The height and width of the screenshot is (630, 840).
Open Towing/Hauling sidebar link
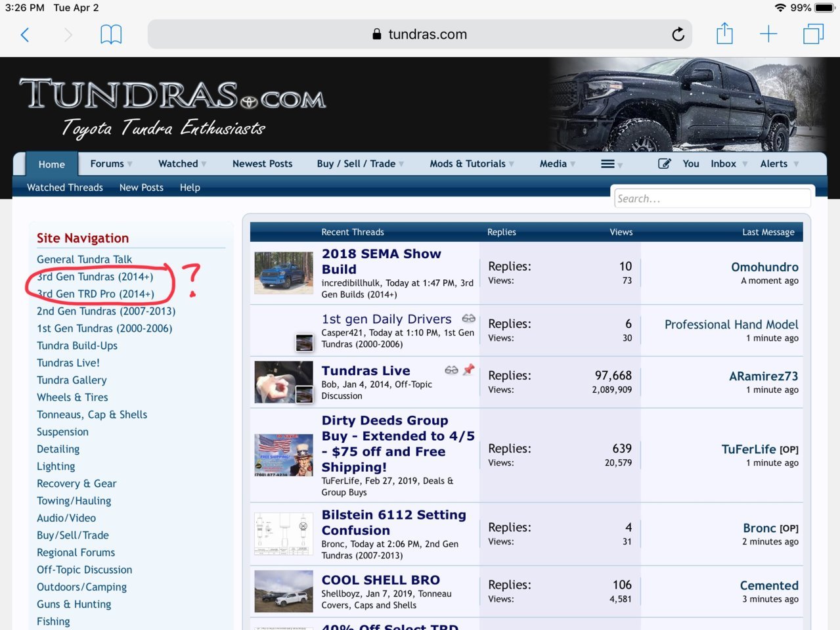[74, 501]
